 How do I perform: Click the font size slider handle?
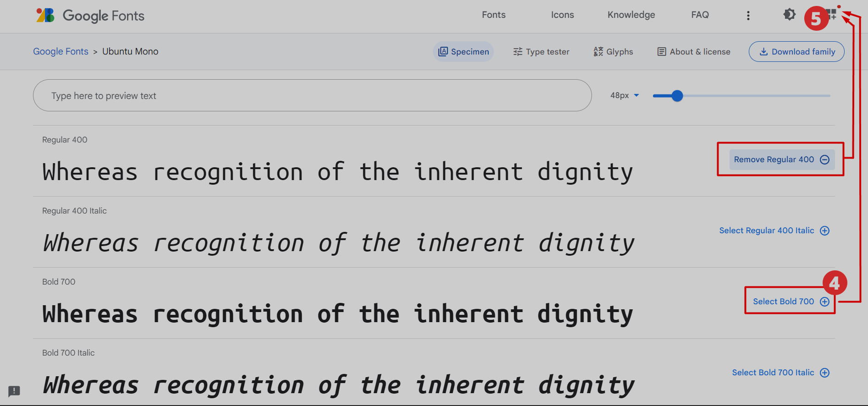[x=677, y=96]
